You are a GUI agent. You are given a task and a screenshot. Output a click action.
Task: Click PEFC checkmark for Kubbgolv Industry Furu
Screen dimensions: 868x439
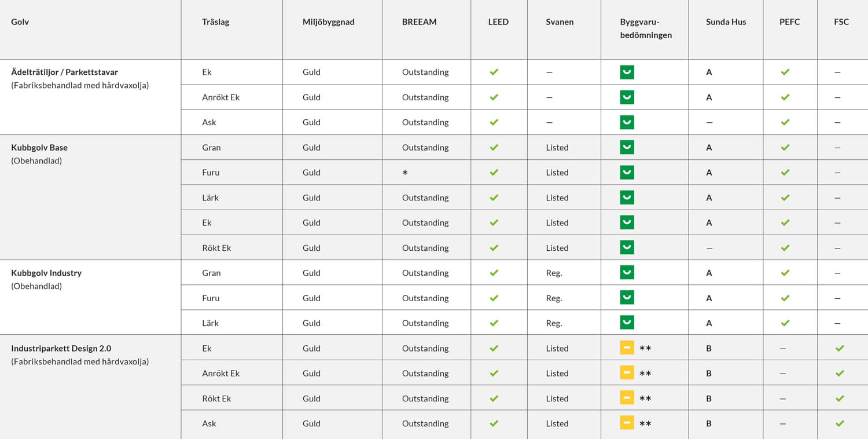pyautogui.click(x=785, y=298)
